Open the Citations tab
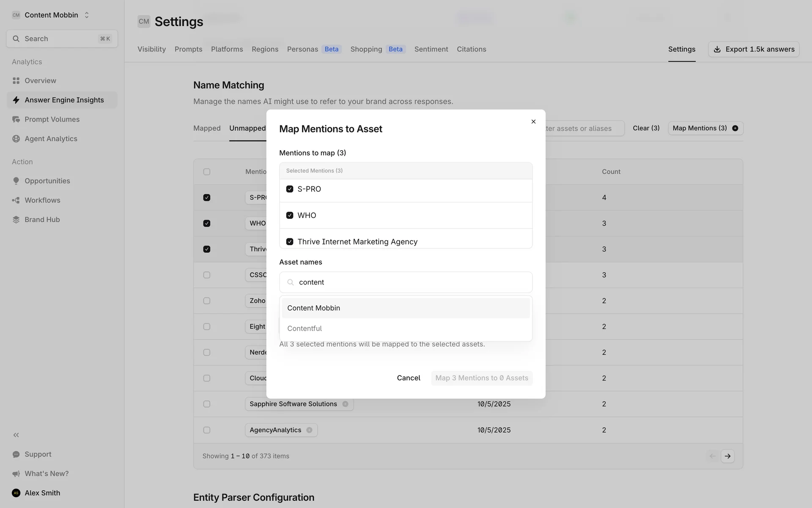 (471, 49)
